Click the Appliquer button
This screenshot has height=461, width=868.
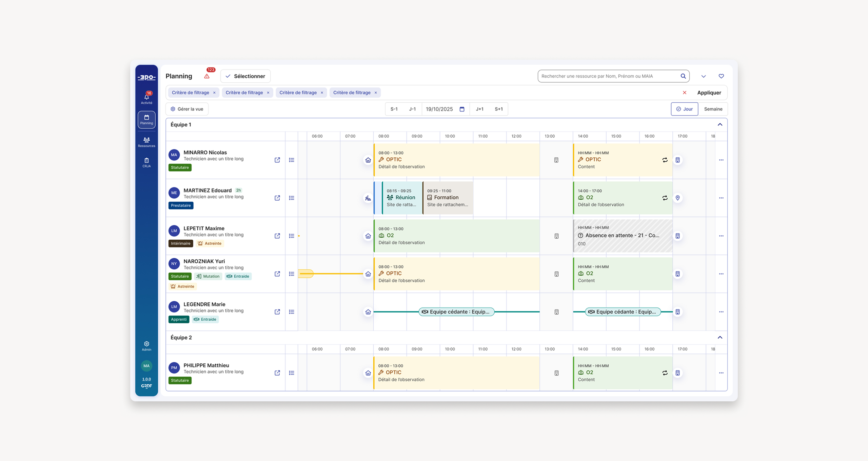pyautogui.click(x=709, y=93)
